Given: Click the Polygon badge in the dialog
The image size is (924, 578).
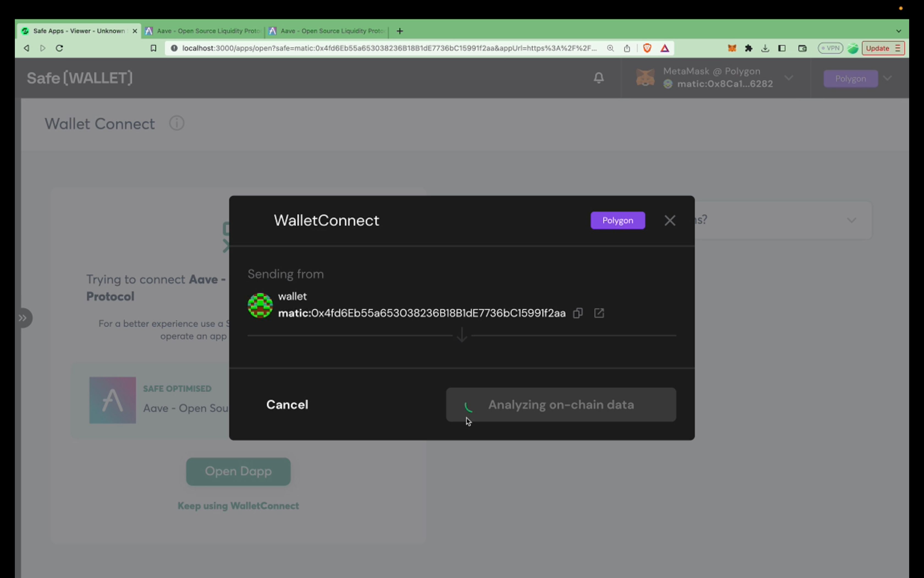Looking at the screenshot, I should point(617,220).
